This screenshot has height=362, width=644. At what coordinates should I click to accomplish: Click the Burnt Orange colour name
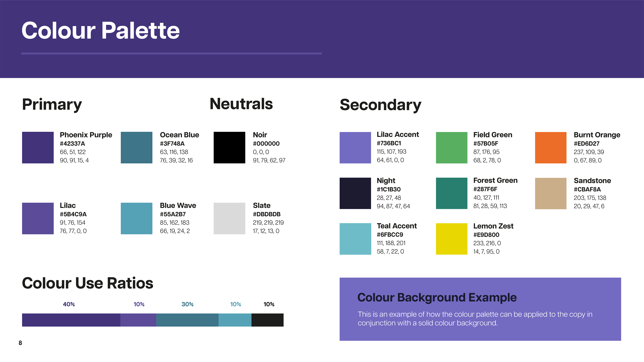coord(597,135)
